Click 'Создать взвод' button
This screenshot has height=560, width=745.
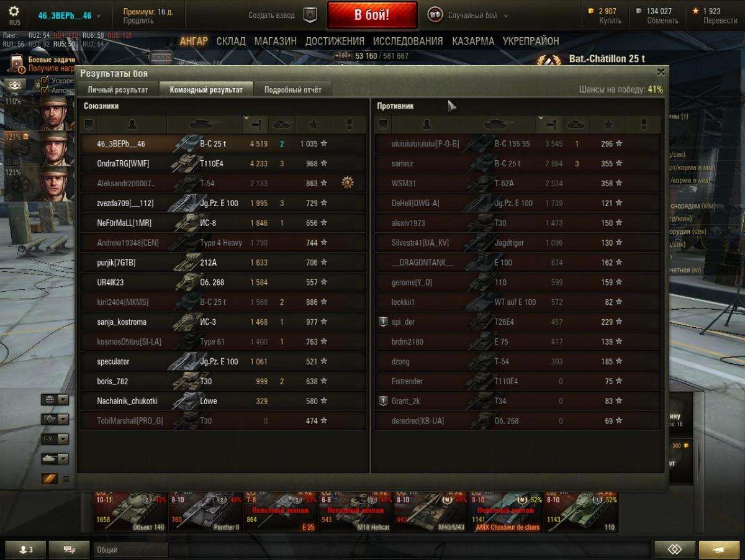(271, 16)
